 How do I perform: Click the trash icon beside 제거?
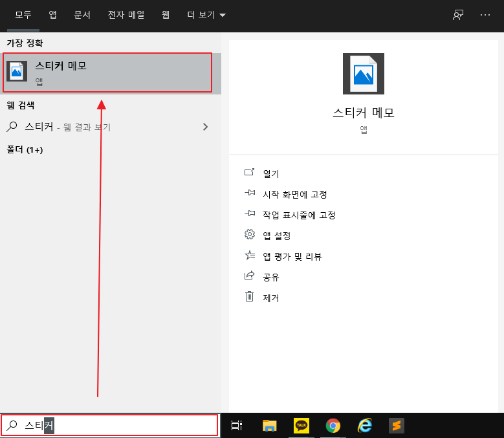tap(250, 296)
